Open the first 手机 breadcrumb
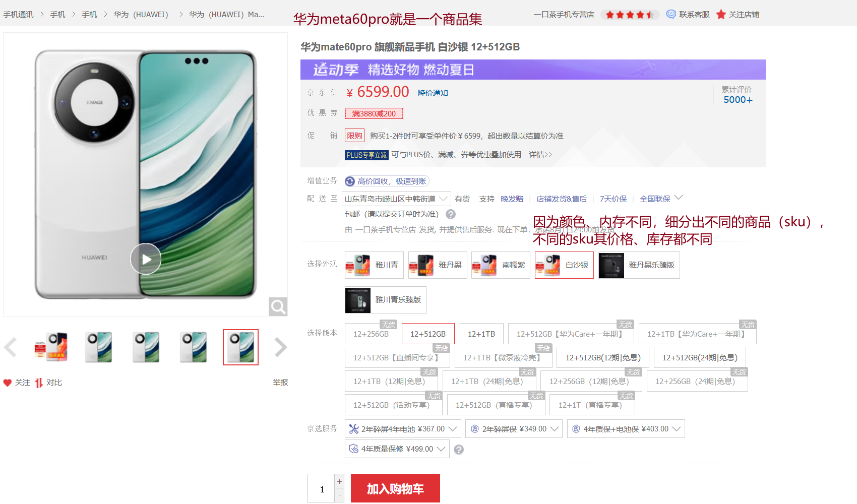This screenshot has width=857, height=504. click(x=58, y=14)
